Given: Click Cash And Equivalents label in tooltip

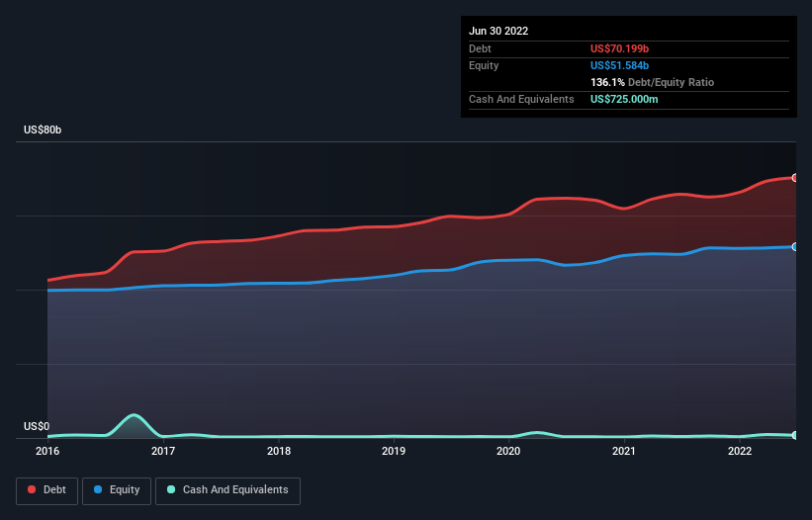Looking at the screenshot, I should click(521, 99).
